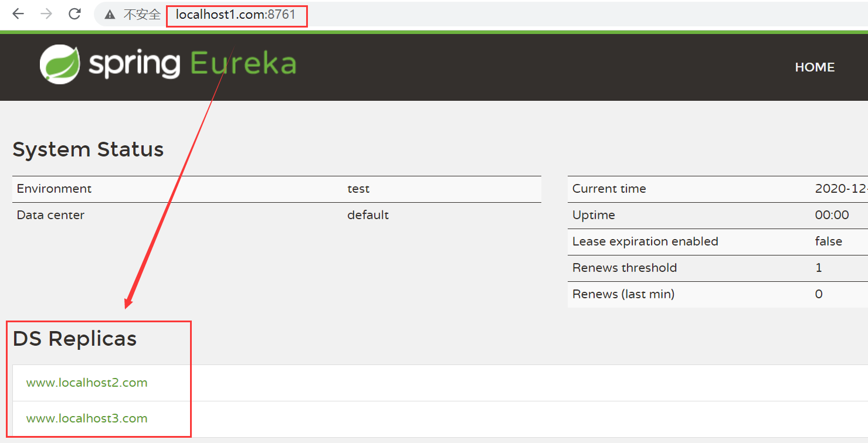Click the Renews threshold value
The height and width of the screenshot is (443, 868).
819,268
